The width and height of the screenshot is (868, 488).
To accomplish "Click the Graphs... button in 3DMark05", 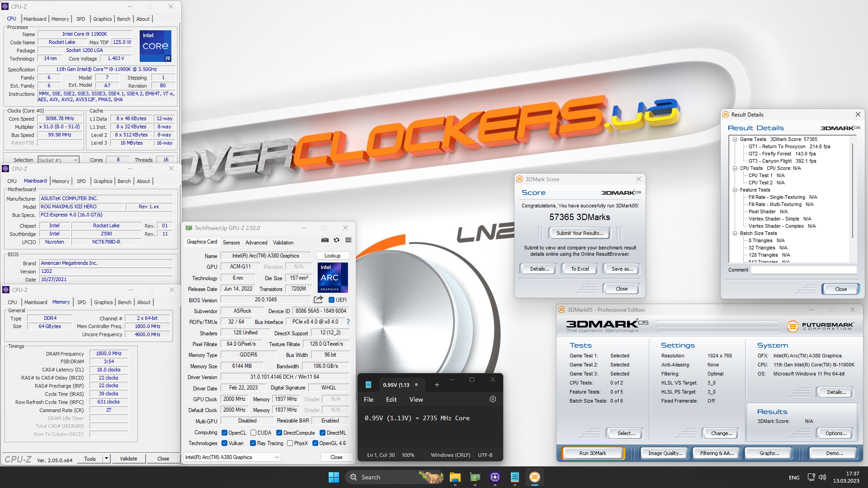I will (x=769, y=453).
